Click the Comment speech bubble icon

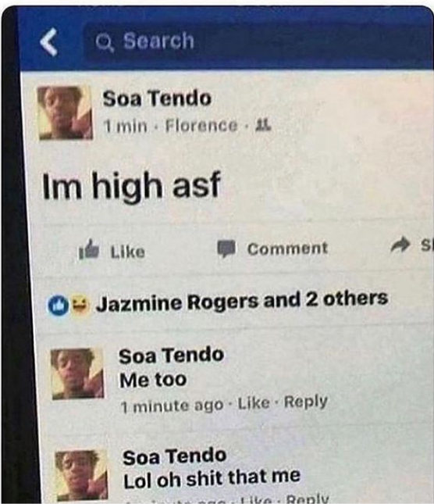coord(227,248)
